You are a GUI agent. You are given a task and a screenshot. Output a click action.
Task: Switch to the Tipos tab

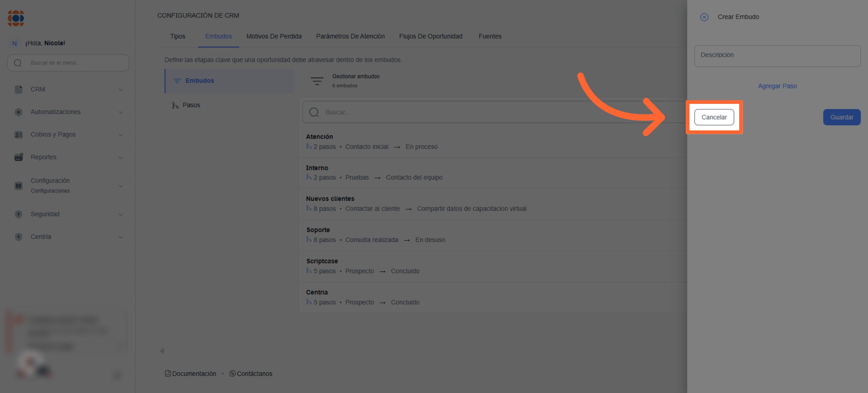[x=178, y=36]
